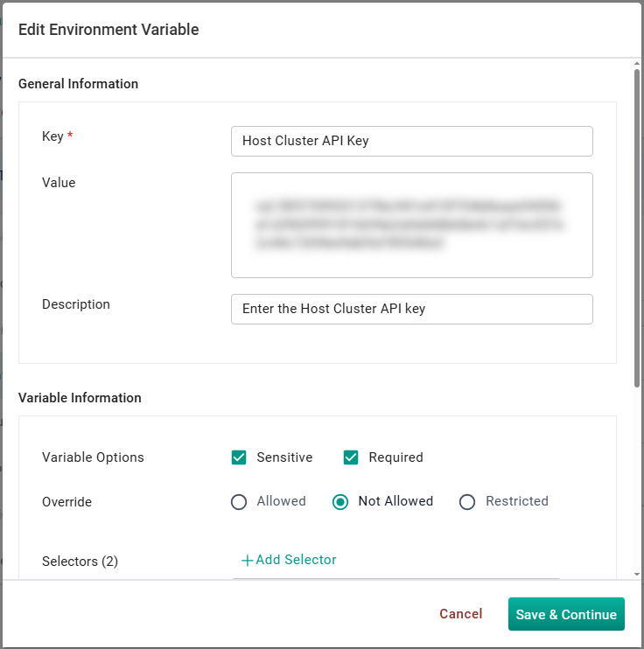Click the Variable Information heading
The height and width of the screenshot is (649, 644).
[80, 398]
